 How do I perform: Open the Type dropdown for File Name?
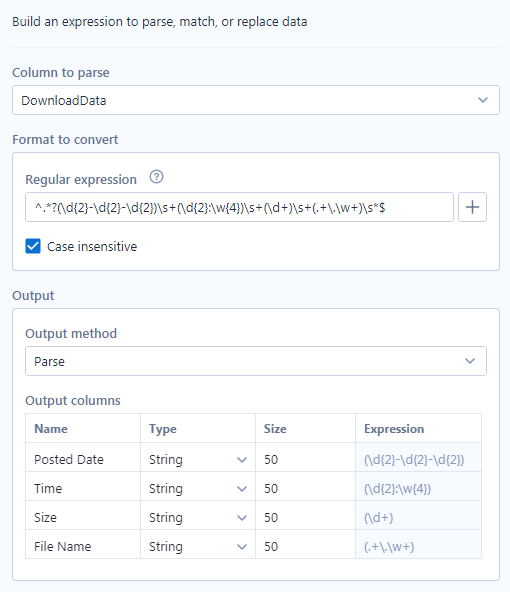coord(198,546)
